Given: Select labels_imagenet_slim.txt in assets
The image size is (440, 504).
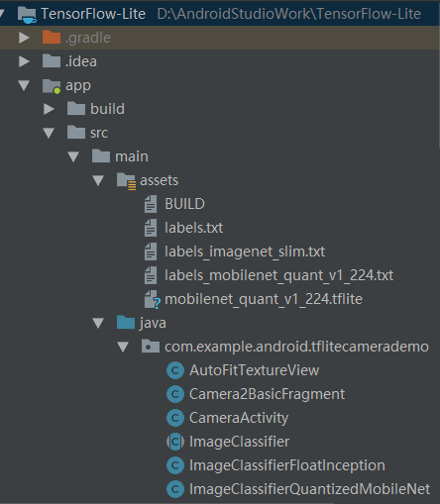Looking at the screenshot, I should [x=245, y=252].
